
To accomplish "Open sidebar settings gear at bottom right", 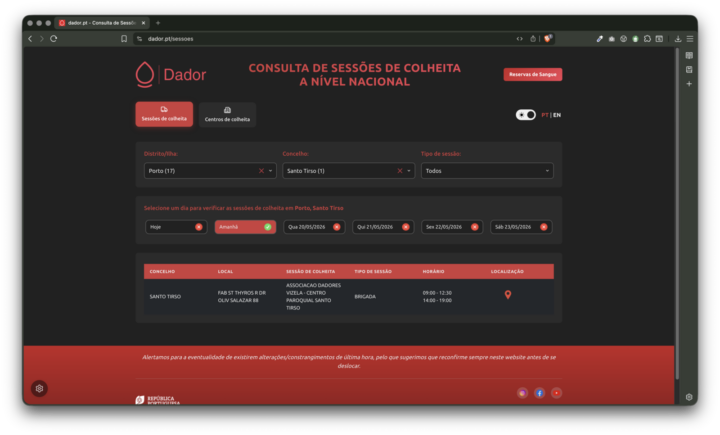I will (x=689, y=397).
